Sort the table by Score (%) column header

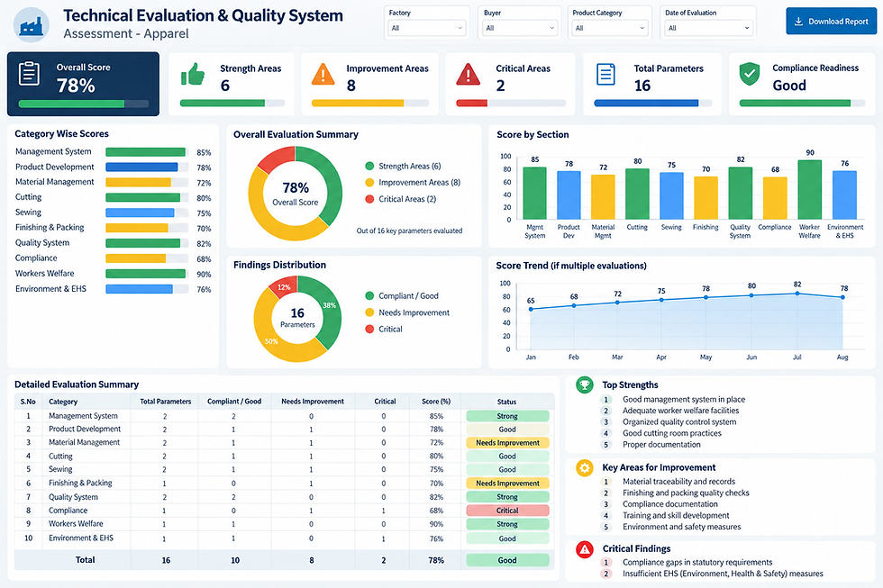(x=436, y=402)
